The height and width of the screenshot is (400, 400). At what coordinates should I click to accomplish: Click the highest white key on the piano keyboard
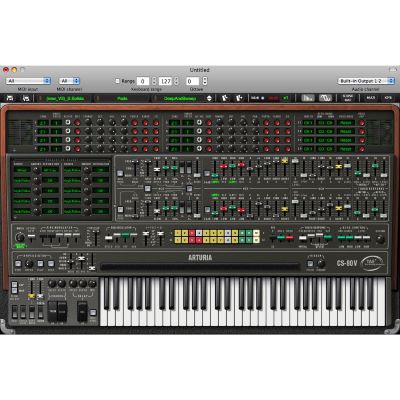(382, 302)
